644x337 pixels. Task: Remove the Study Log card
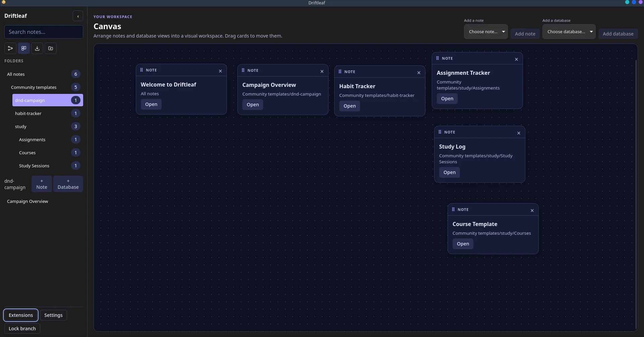tap(519, 133)
